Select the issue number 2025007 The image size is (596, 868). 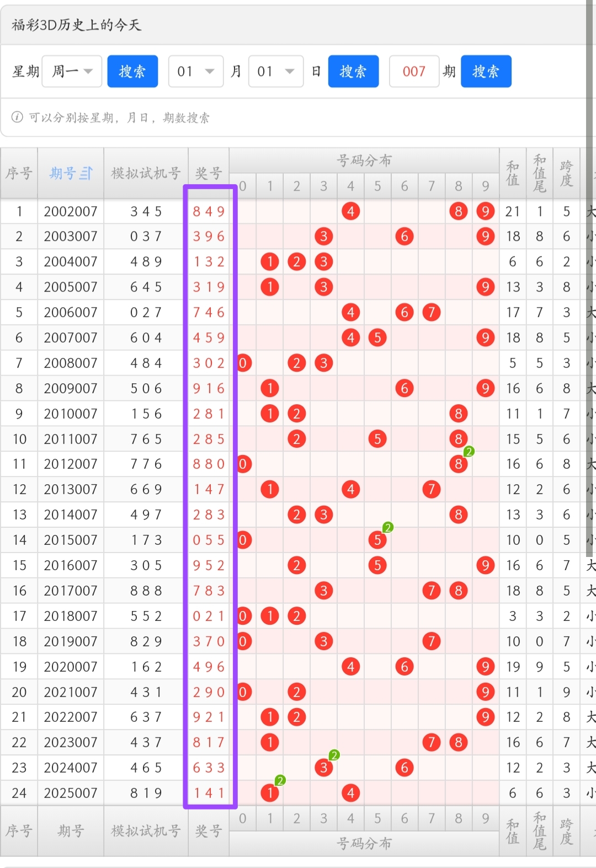(71, 793)
